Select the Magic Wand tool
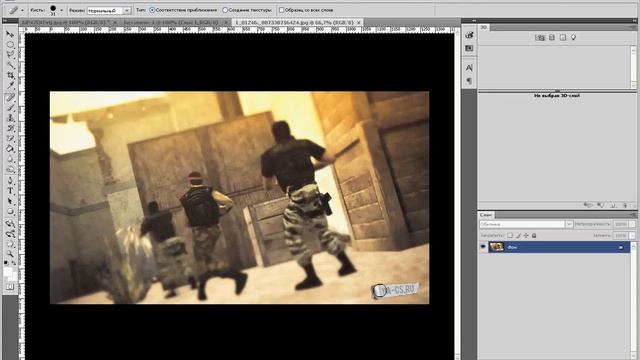 (10, 65)
